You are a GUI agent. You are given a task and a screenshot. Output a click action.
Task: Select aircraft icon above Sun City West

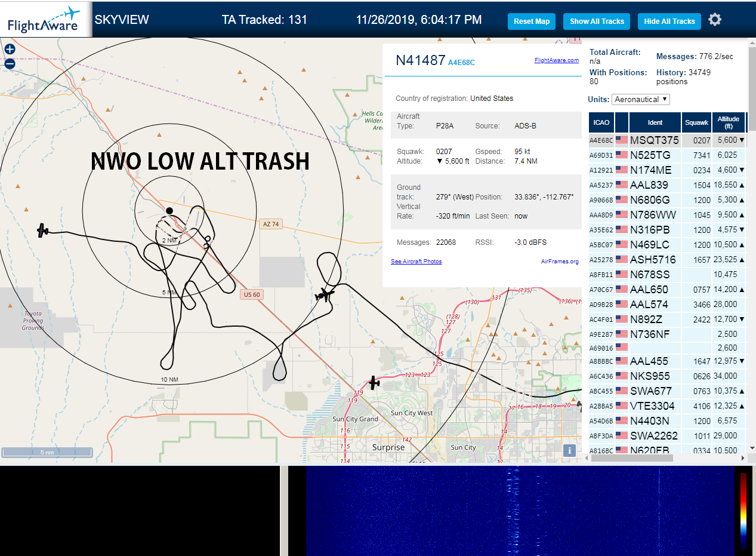(374, 382)
